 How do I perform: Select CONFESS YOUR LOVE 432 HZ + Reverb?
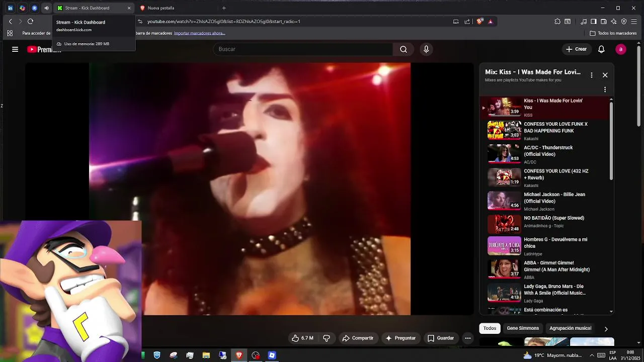click(544, 178)
